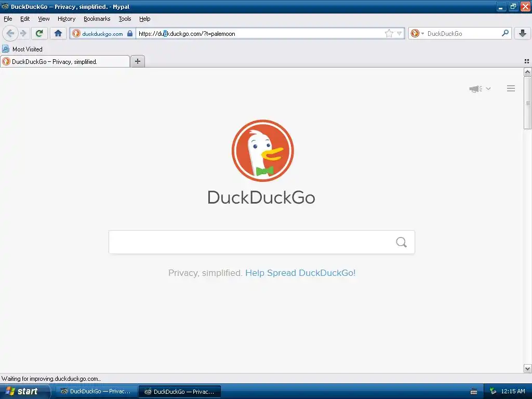Open the Tools menu

tap(125, 19)
